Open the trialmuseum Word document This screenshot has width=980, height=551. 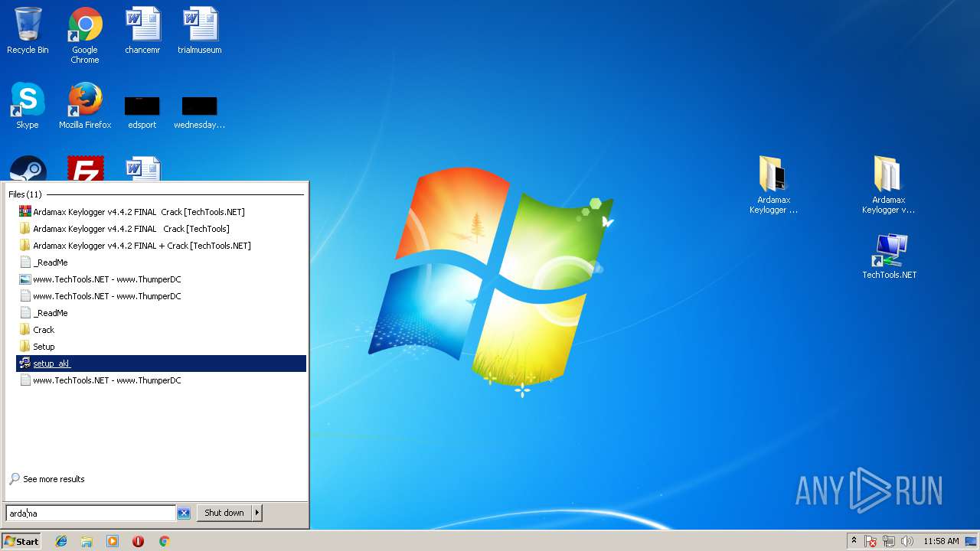click(200, 31)
